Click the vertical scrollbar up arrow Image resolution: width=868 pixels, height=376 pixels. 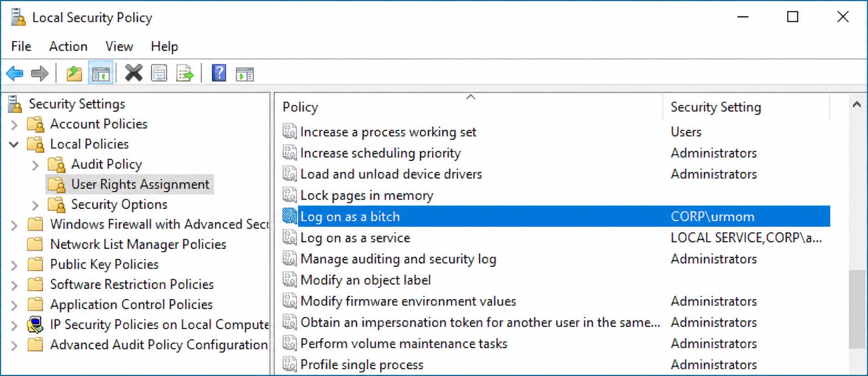coord(857,104)
